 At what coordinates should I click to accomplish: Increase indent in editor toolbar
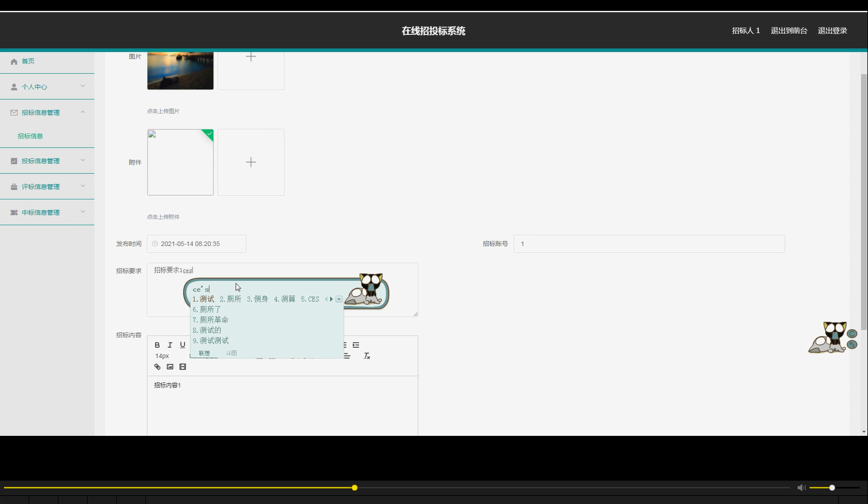356,345
